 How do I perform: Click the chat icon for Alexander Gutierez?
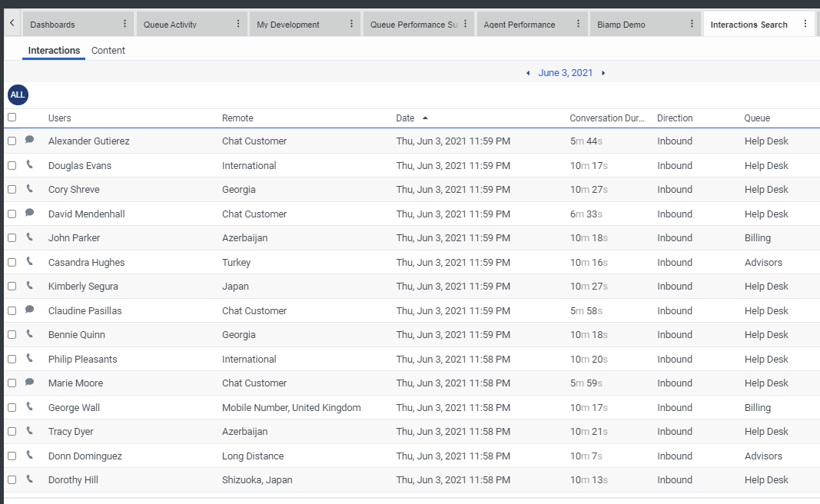(29, 140)
